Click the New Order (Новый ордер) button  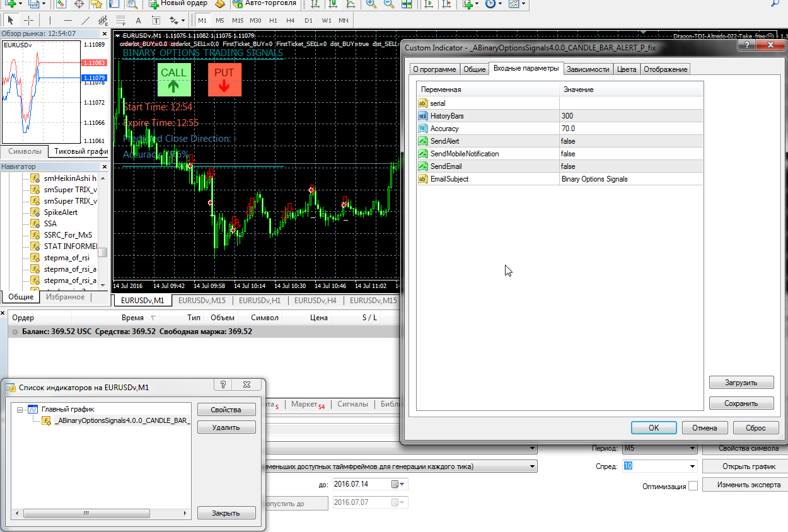179,4
